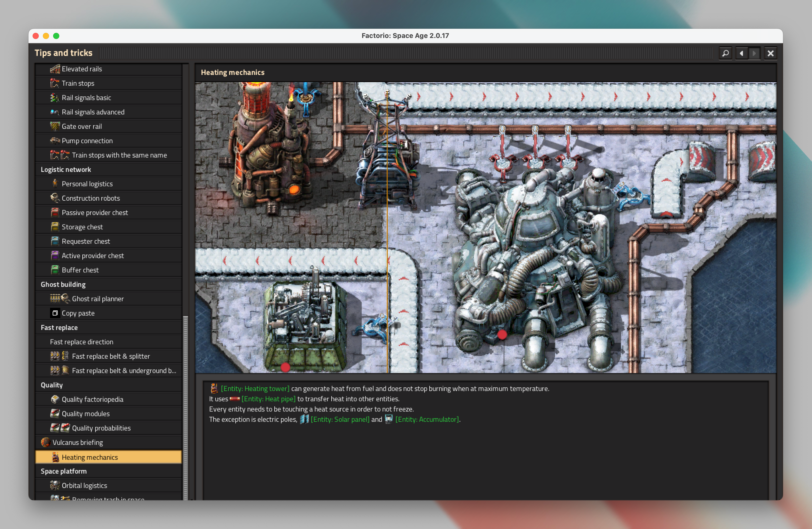Select the Train stops entry
Viewport: 812px width, 529px height.
109,83
